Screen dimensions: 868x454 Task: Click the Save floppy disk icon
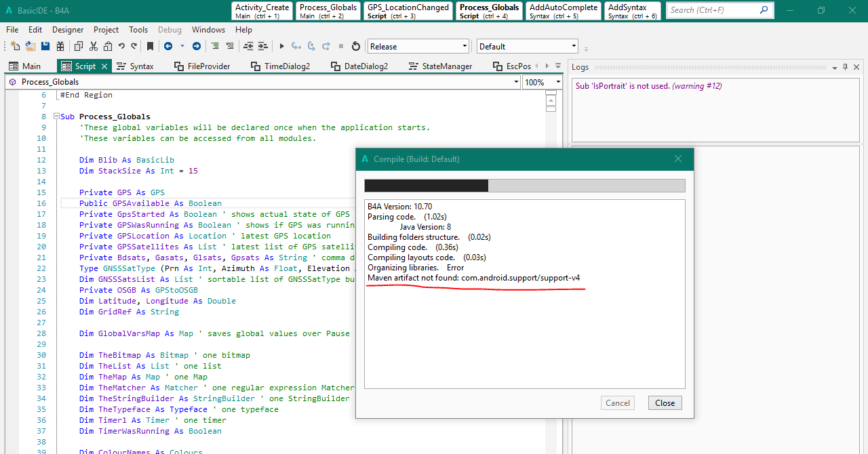45,47
